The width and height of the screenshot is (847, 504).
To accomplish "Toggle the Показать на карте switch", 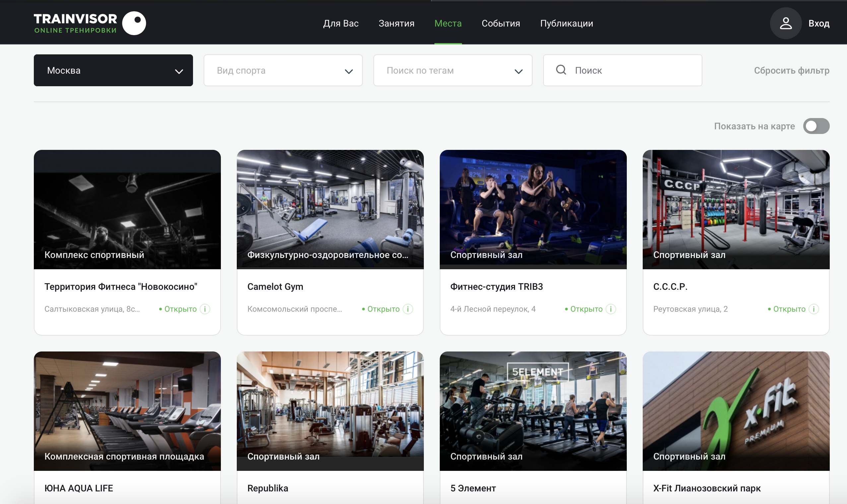I will (816, 126).
